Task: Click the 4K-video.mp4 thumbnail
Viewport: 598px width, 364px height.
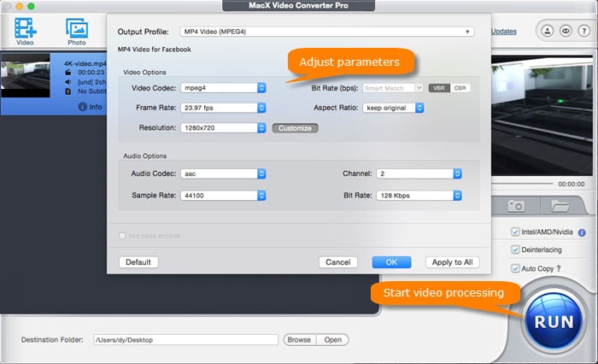Action: pos(25,75)
